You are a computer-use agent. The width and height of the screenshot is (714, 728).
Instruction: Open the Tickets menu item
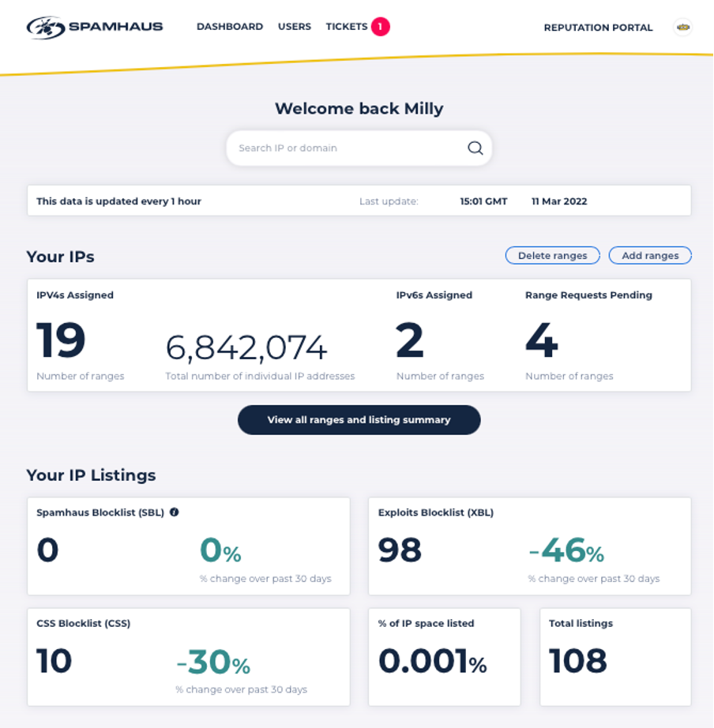point(346,27)
